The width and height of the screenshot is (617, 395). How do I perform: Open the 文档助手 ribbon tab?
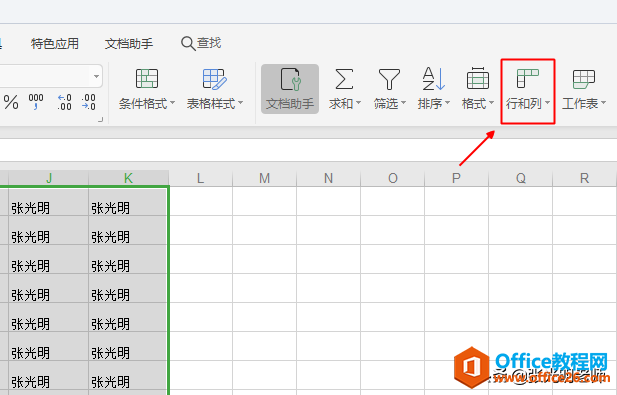pos(129,43)
